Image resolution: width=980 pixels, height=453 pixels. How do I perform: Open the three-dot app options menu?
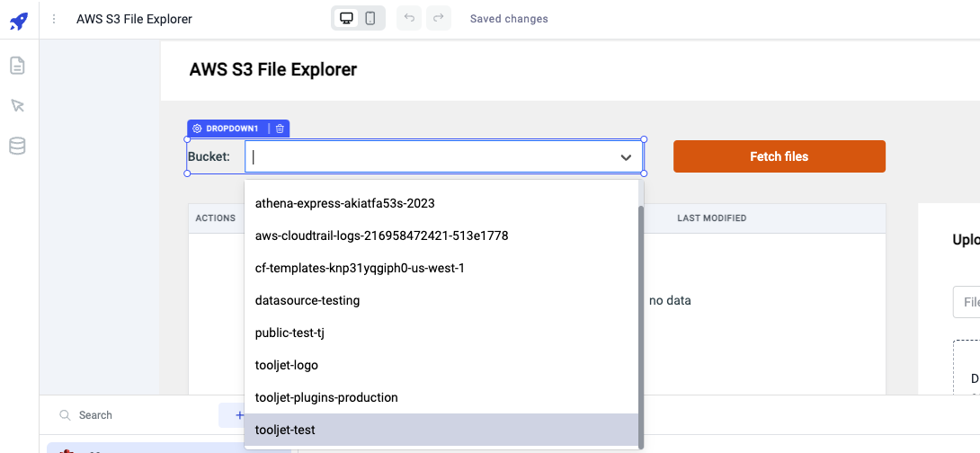coord(54,19)
